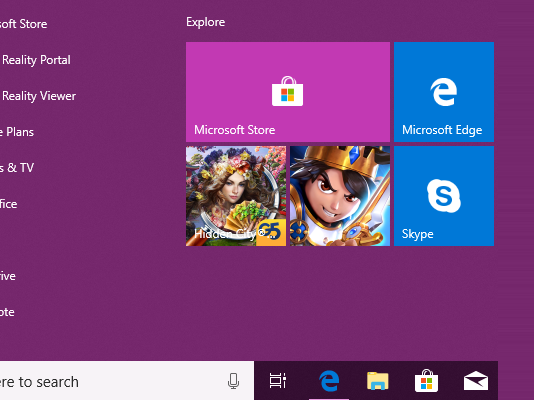
Task: Click the taskbar search input field
Action: [127, 381]
